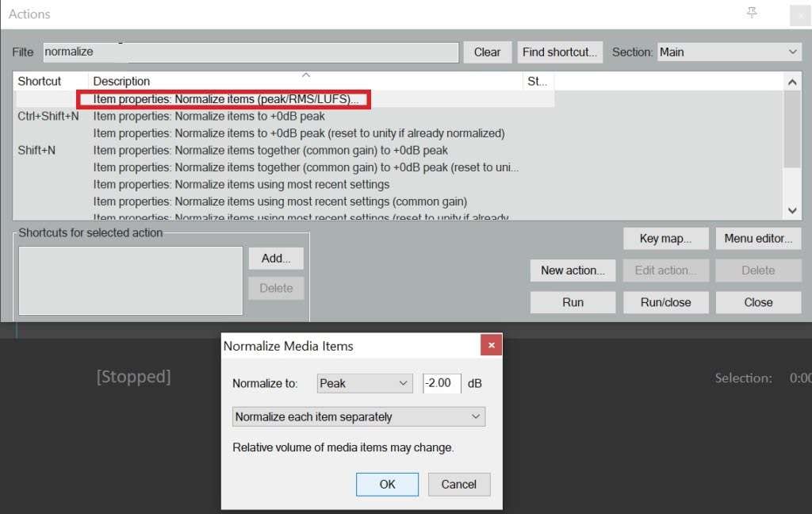This screenshot has height=514, width=812.
Task: Open the Menu editor
Action: pos(758,238)
